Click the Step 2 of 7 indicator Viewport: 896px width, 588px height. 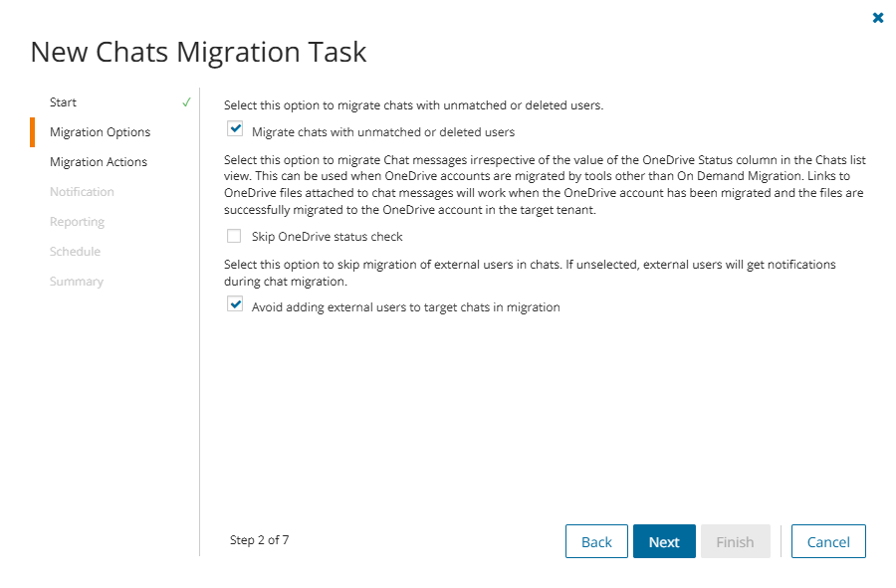point(259,540)
